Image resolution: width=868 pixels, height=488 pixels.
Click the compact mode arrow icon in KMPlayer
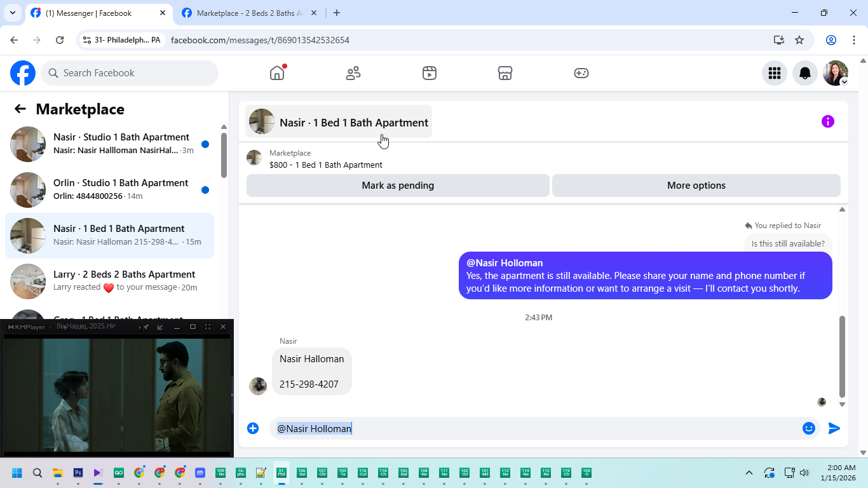160,327
